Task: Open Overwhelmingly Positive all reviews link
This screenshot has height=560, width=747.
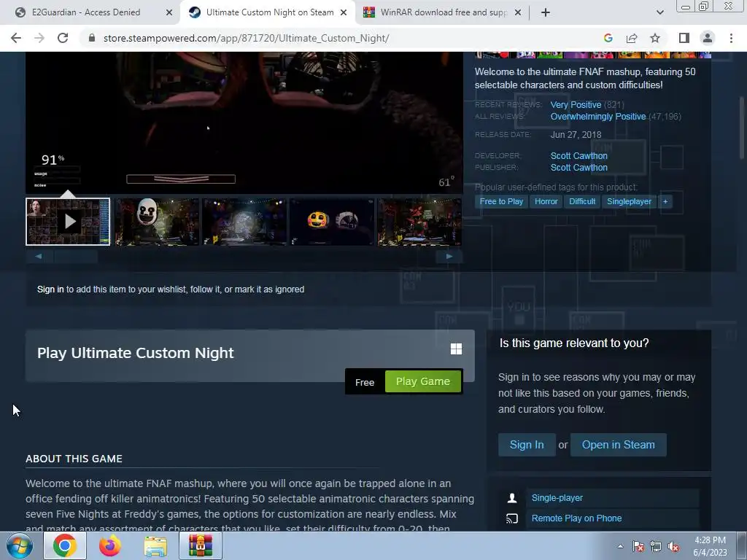Action: [x=598, y=117]
